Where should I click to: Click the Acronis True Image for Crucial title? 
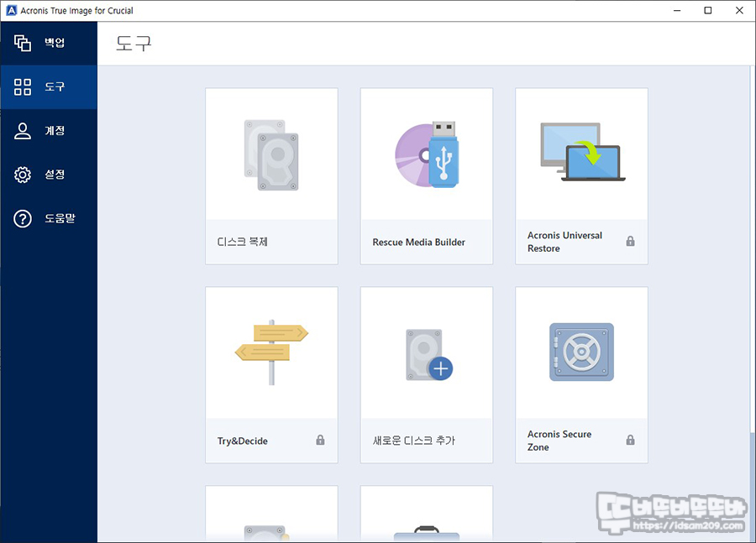coord(76,11)
